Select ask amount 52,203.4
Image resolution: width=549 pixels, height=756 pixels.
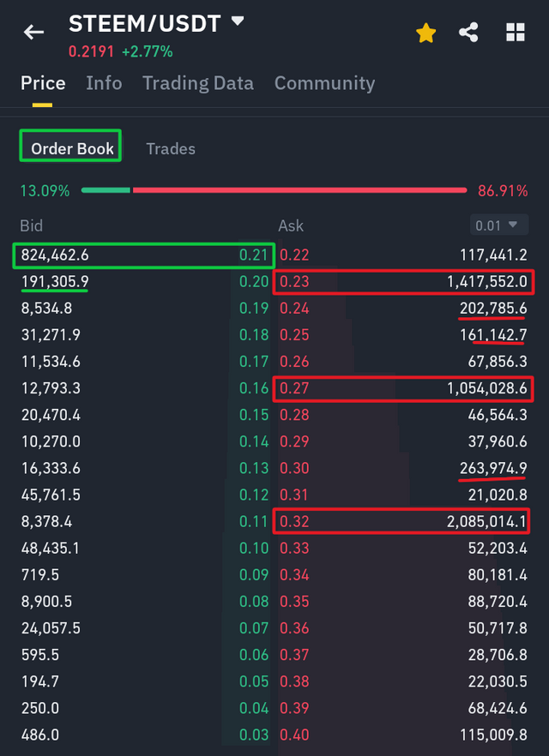[x=498, y=549]
